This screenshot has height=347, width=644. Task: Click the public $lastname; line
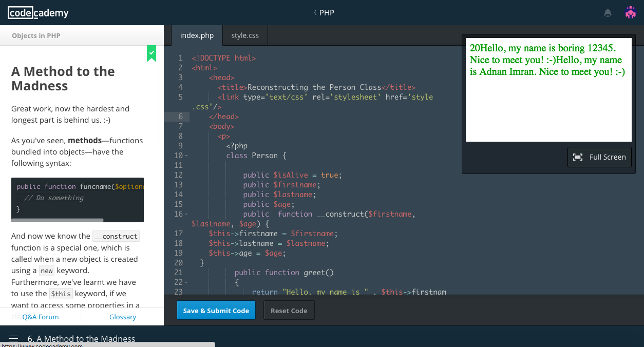[280, 195]
